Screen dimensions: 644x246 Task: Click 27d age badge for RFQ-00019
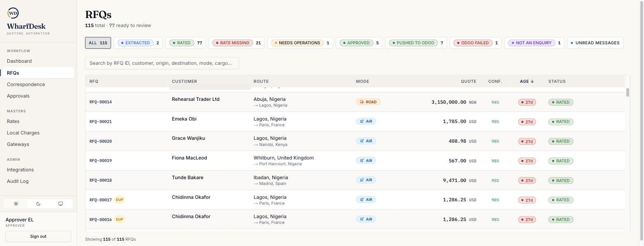(527, 161)
